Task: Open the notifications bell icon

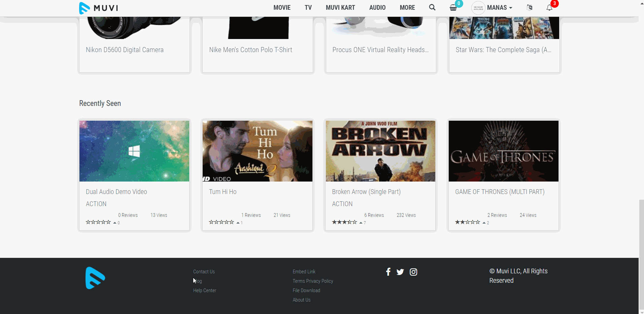Action: (x=549, y=8)
